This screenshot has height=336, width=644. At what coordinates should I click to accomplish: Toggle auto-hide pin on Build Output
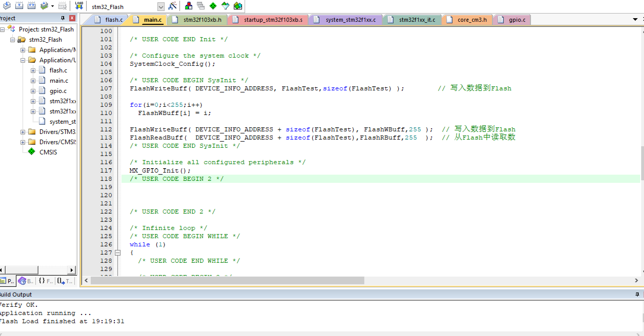click(637, 294)
